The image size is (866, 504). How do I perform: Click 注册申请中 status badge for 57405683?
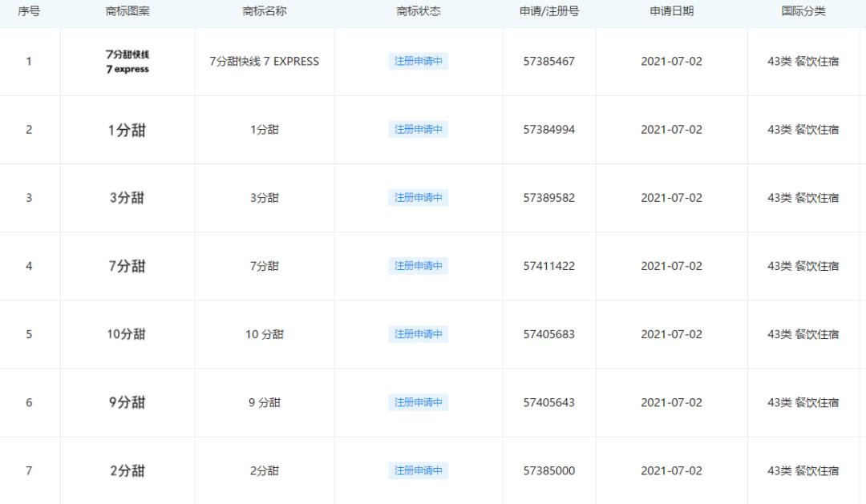[x=418, y=334]
